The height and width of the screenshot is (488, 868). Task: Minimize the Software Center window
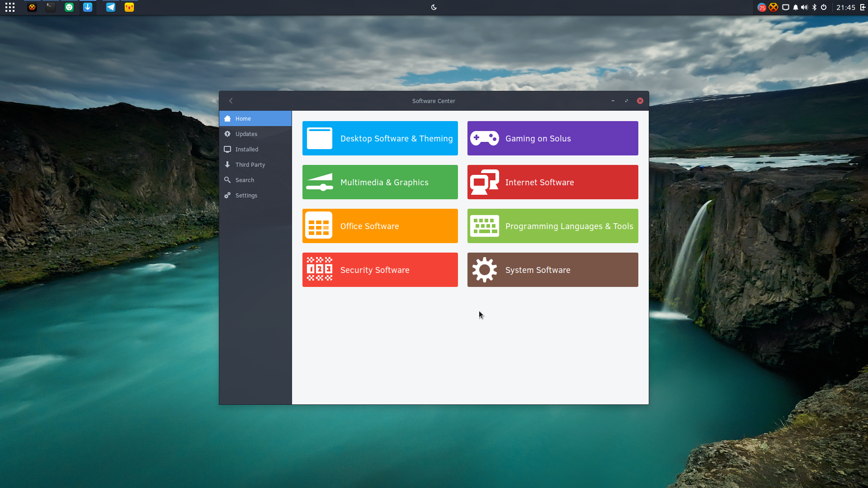[x=613, y=101]
